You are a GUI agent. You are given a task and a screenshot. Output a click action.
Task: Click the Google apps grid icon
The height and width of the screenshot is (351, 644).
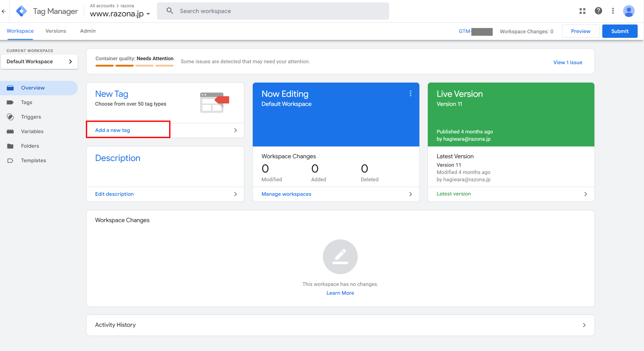click(583, 11)
